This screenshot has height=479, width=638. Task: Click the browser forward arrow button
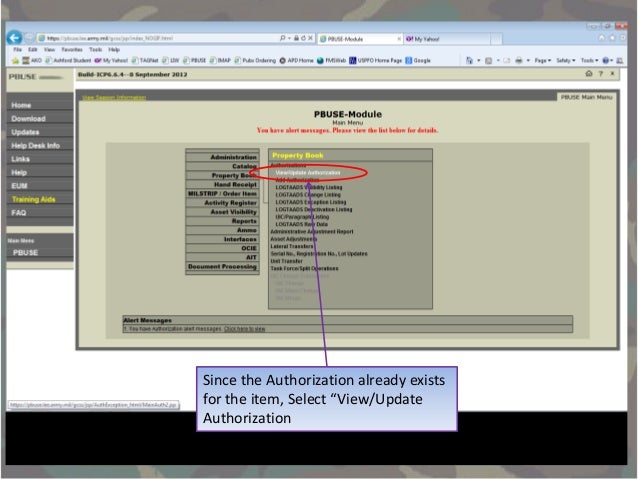[29, 38]
